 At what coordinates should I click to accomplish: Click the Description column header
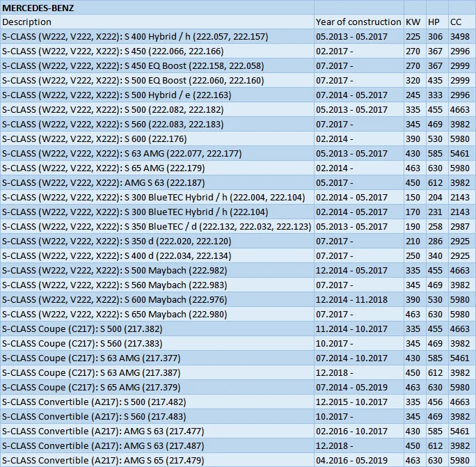click(157, 22)
